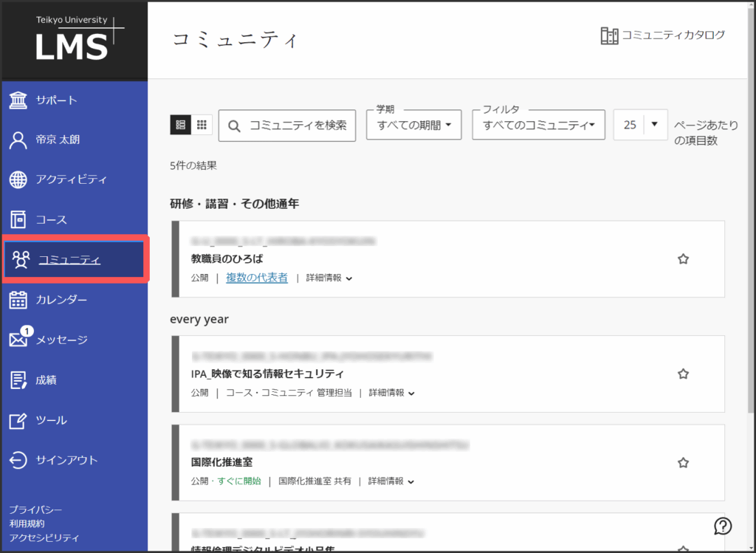Image resolution: width=756 pixels, height=553 pixels.
Task: Open the help question mark icon
Action: click(x=723, y=526)
